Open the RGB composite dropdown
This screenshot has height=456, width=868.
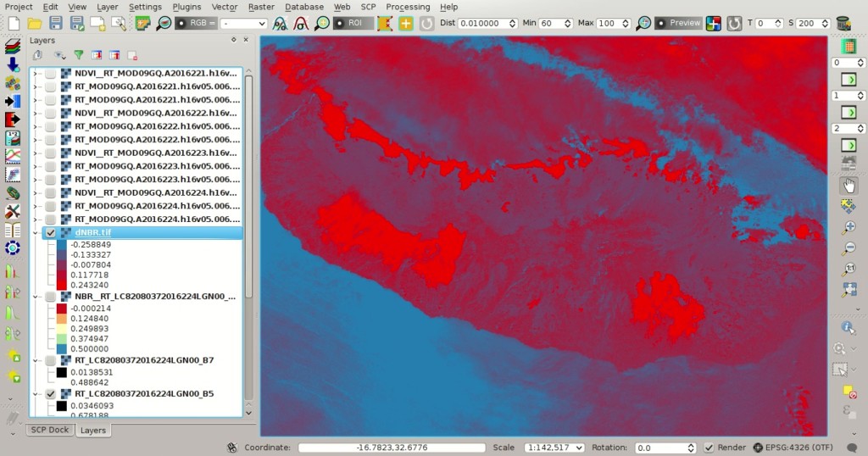pos(243,23)
